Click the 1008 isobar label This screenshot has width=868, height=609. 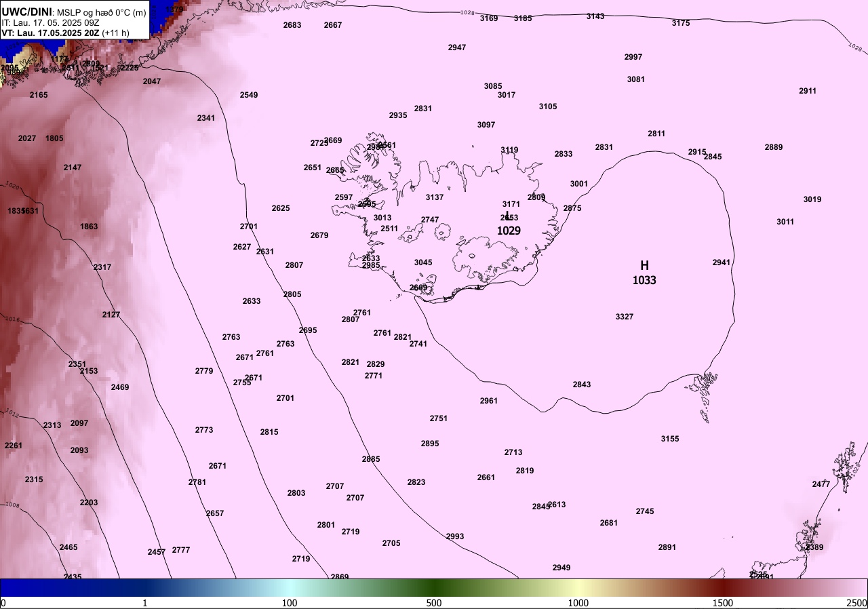coord(12,505)
